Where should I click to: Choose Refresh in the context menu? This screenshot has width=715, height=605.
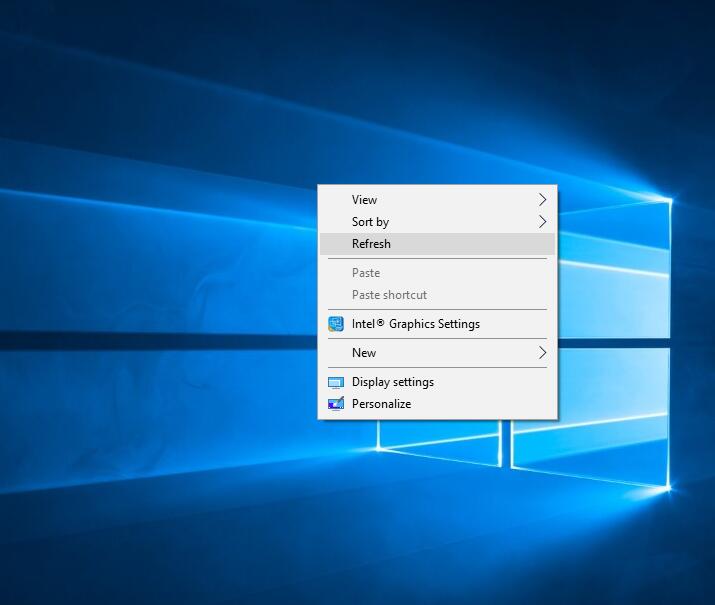click(x=437, y=244)
